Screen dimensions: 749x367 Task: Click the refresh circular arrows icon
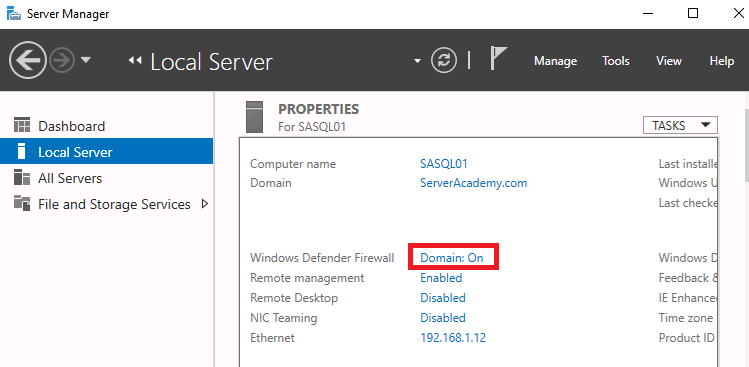coord(444,61)
